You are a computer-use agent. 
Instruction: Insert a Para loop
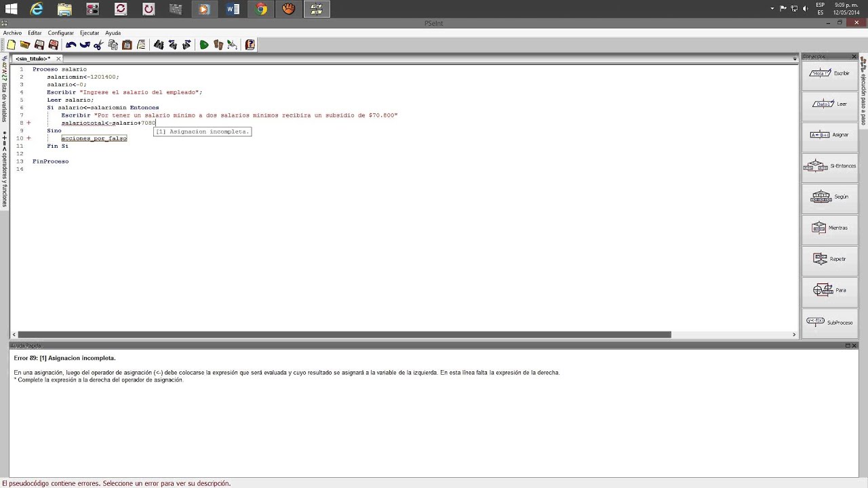point(829,290)
